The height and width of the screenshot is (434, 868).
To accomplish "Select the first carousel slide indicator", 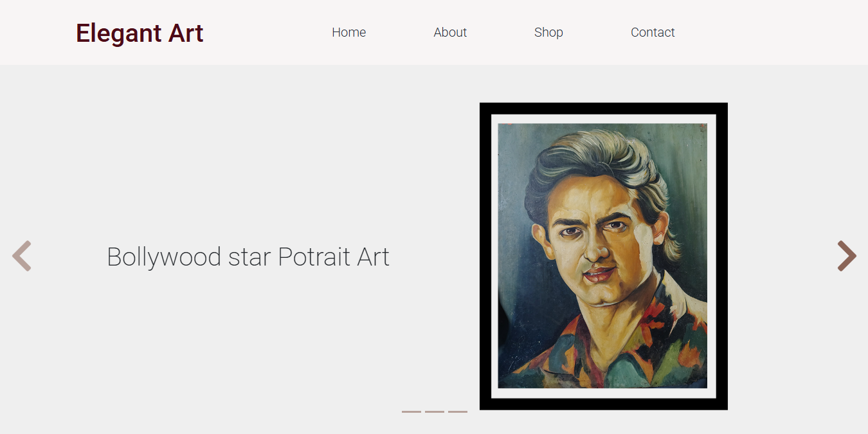I will click(411, 411).
